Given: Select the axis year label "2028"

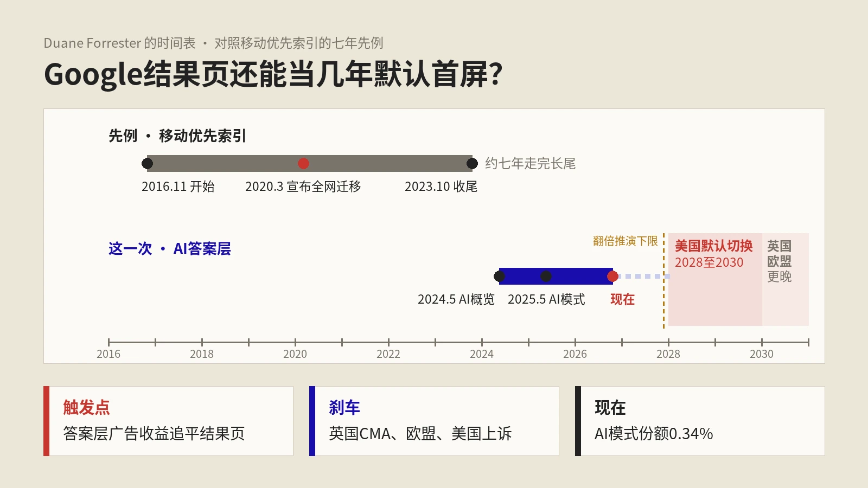Looking at the screenshot, I should 668,354.
